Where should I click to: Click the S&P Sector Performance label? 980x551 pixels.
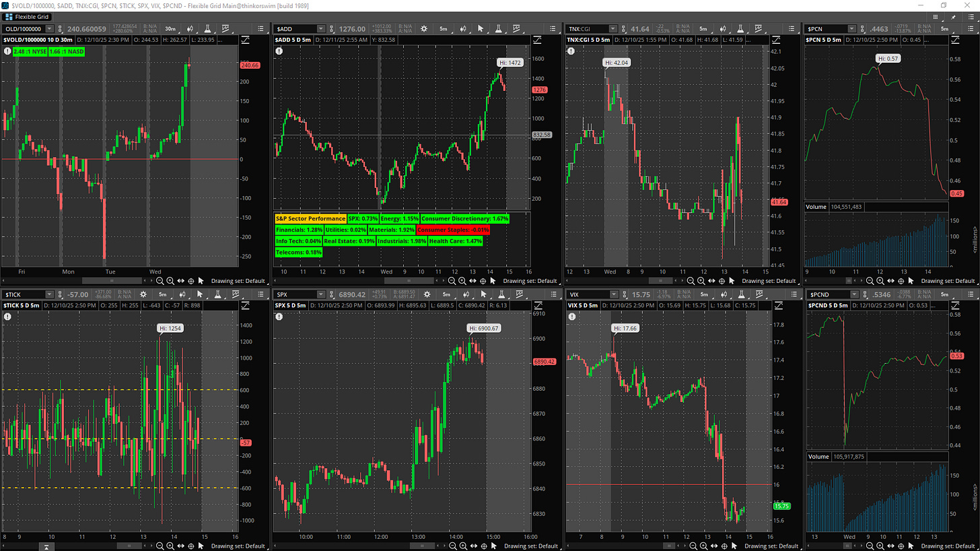[x=310, y=219]
